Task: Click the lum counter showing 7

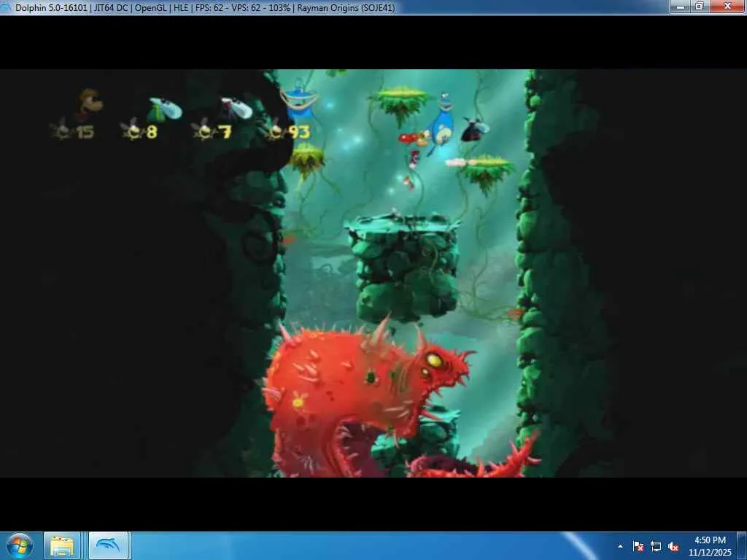Action: [212, 131]
